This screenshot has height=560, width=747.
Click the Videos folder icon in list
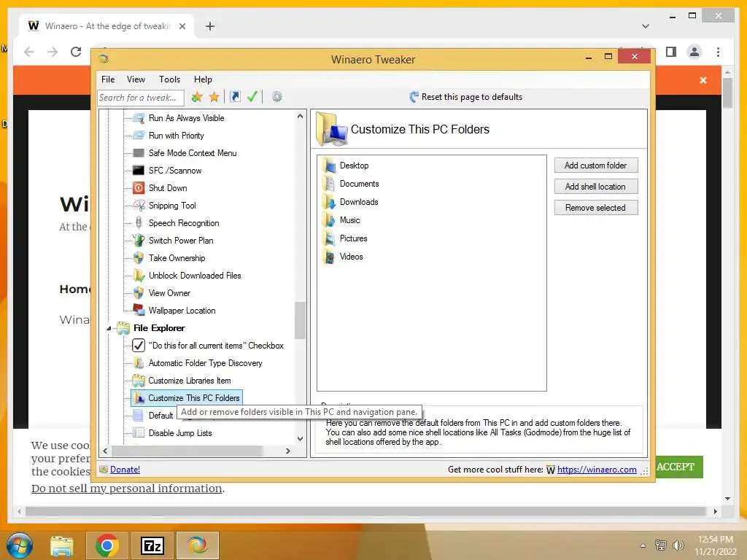(329, 257)
